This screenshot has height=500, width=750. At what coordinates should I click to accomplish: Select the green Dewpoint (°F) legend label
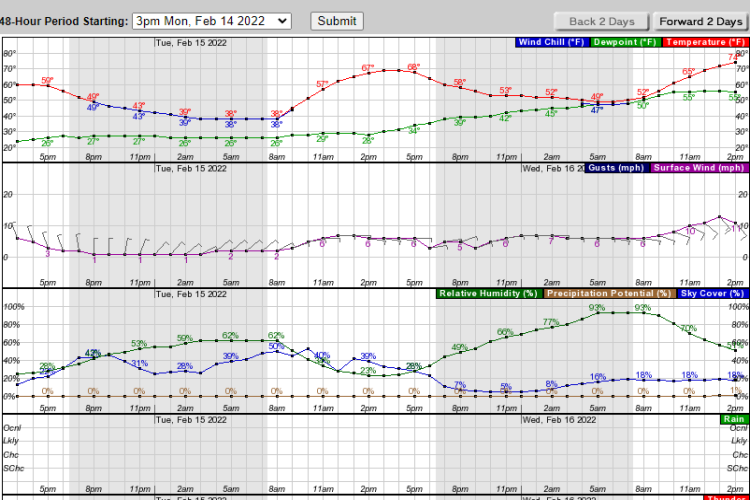point(624,43)
